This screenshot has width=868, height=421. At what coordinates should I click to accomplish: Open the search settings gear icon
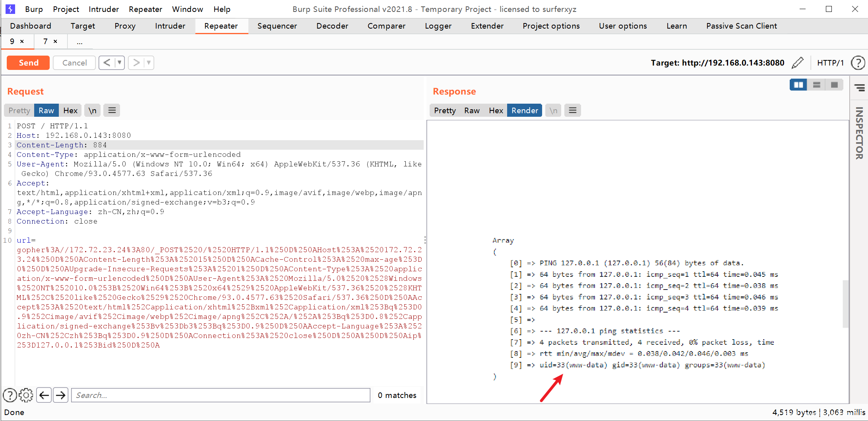click(x=26, y=395)
